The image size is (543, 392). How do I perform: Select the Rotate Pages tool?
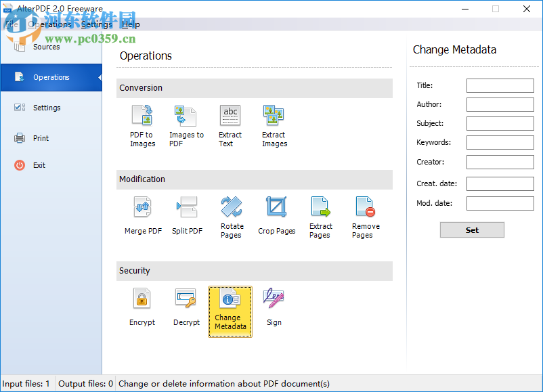[232, 217]
